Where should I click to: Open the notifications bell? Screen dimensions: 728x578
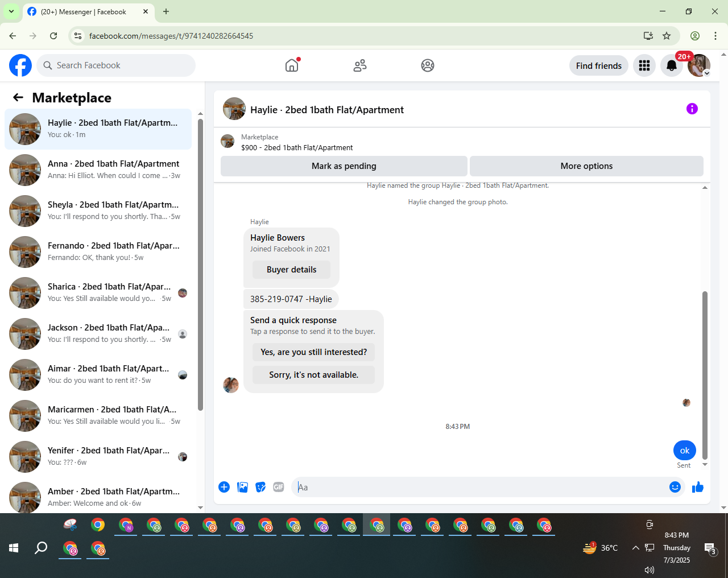pos(672,65)
